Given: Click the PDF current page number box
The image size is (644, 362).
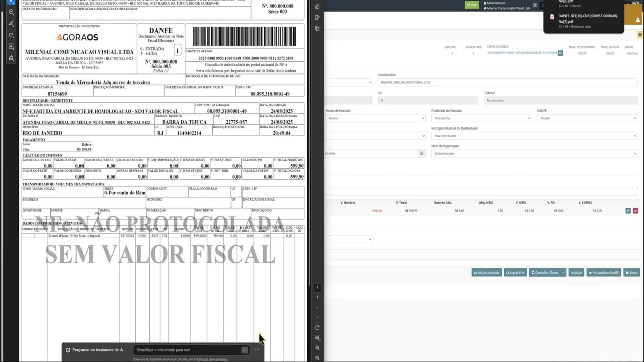Looking at the screenshot, I should click(317, 288).
